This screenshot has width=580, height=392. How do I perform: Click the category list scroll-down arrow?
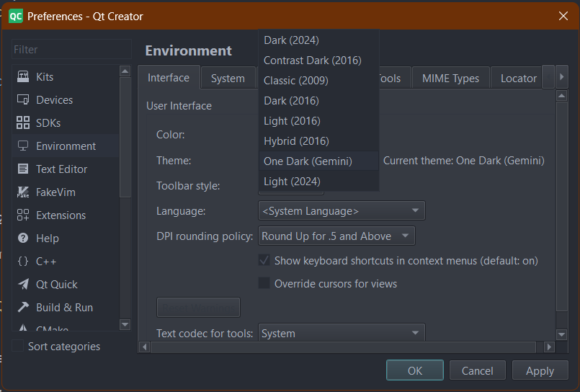pos(125,325)
